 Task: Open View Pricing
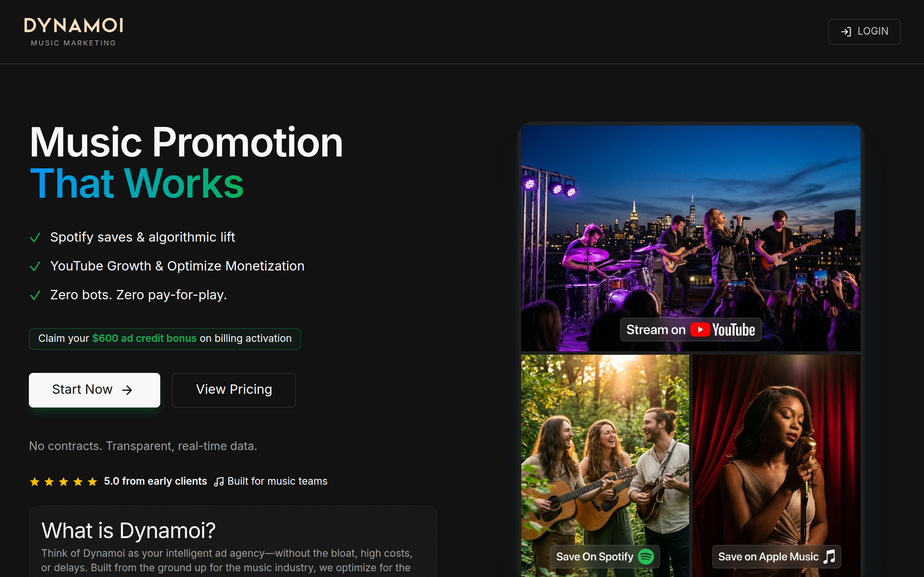[234, 389]
